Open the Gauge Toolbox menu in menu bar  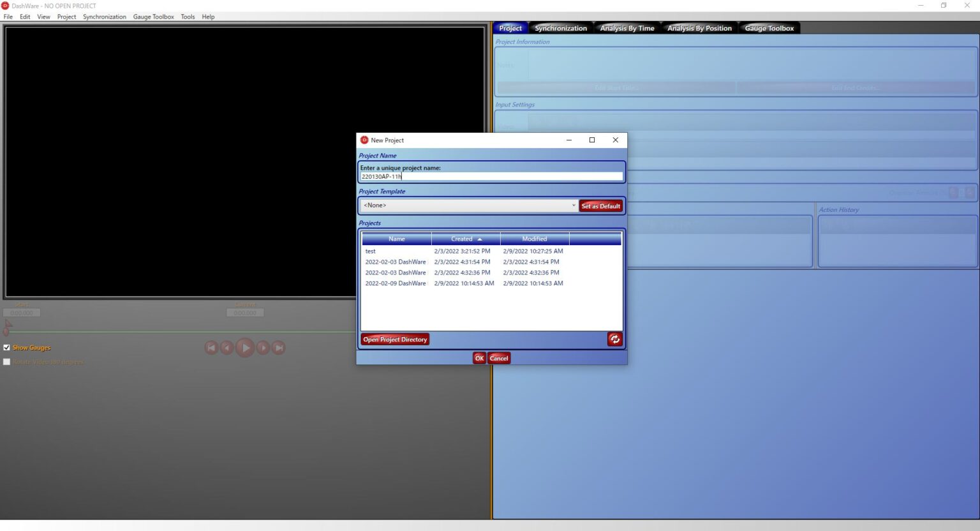[153, 17]
